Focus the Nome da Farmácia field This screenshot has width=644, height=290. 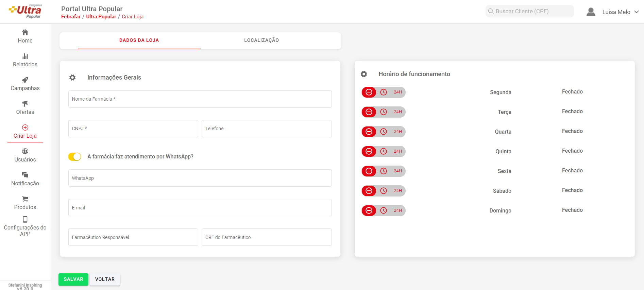[200, 99]
